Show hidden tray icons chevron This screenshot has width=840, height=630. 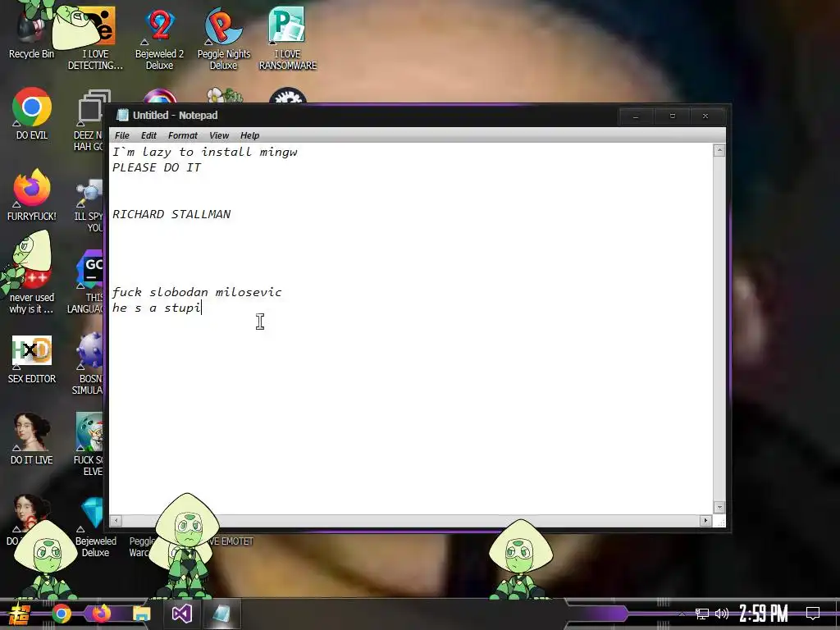(x=682, y=614)
